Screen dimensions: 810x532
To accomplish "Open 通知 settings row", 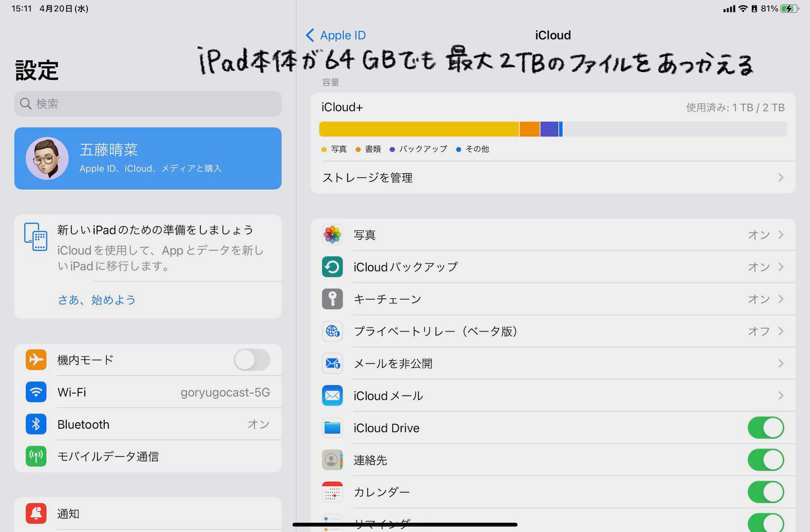I will tap(148, 513).
